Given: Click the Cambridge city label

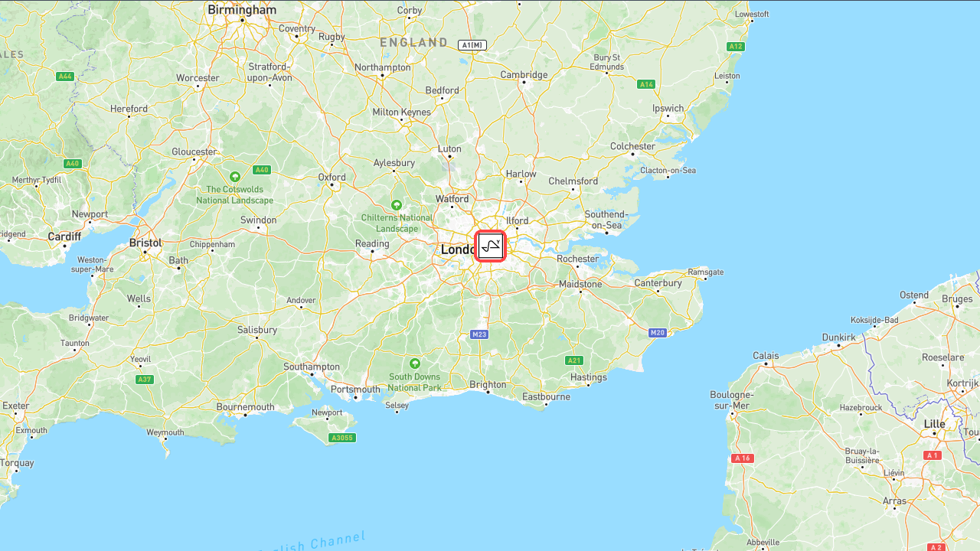Looking at the screenshot, I should point(524,74).
